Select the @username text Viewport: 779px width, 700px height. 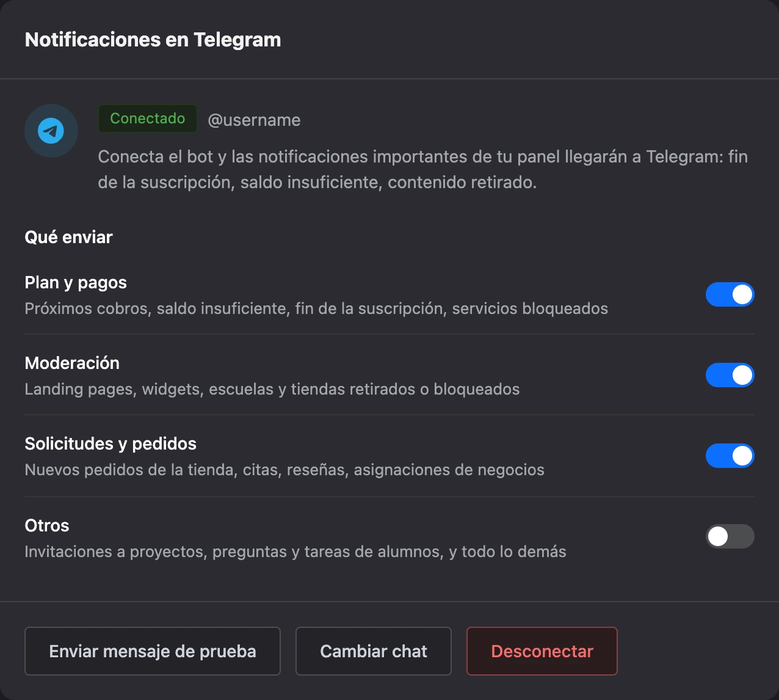click(254, 120)
